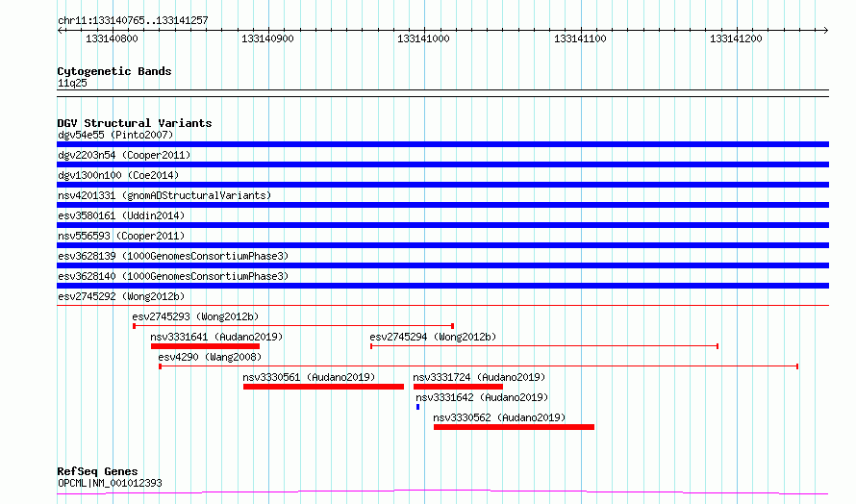Select nsv3330561 (Audano2019) variant label
This screenshot has width=856, height=504.
(x=309, y=377)
